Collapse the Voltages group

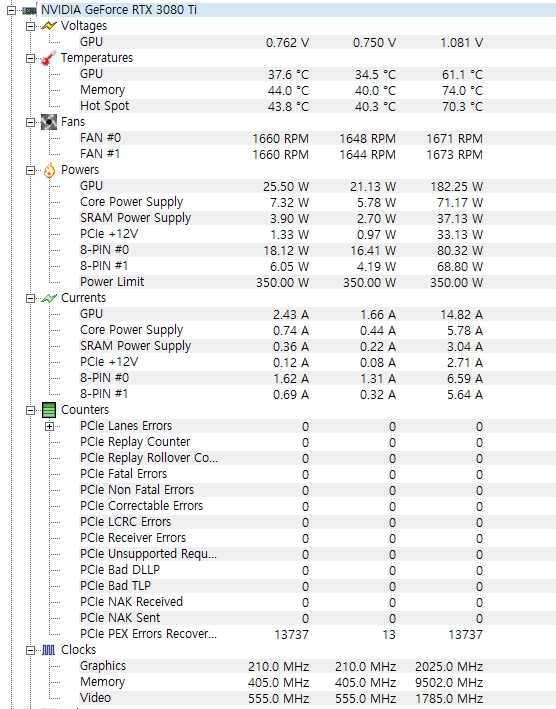(30, 26)
